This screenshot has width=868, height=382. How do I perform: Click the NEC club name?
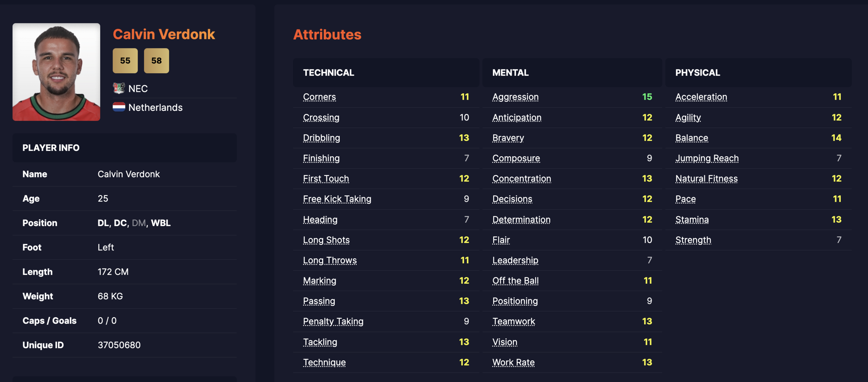coord(138,89)
